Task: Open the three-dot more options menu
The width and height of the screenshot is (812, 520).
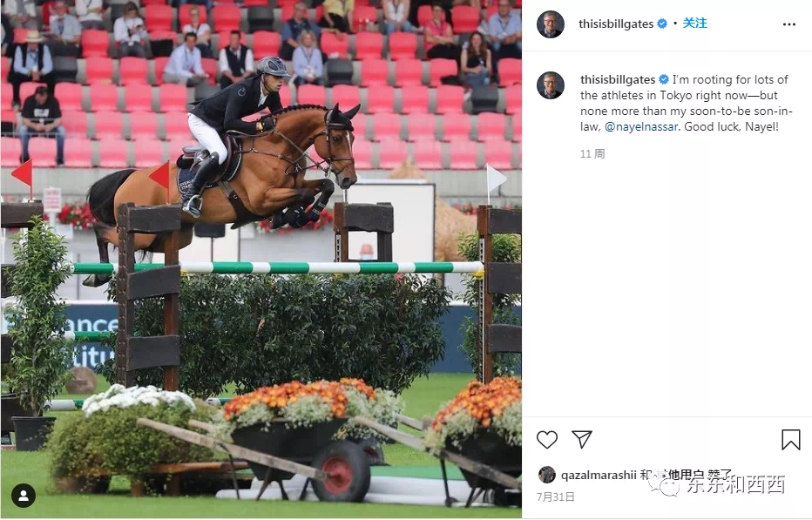Action: [x=789, y=24]
